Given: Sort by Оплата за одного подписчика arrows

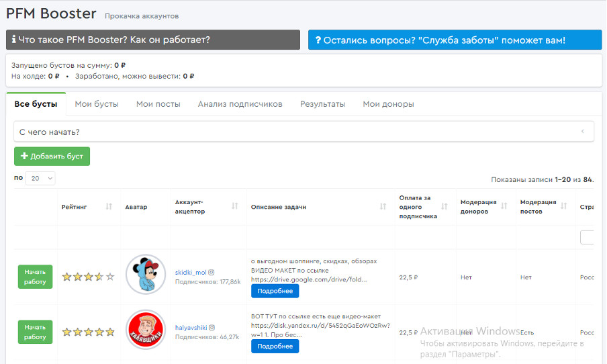Looking at the screenshot, I should point(445,206).
